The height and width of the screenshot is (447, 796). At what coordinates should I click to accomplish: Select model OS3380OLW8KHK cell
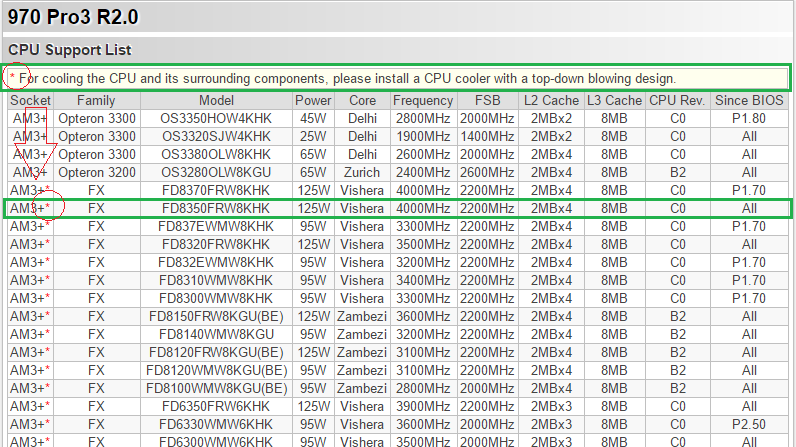pos(216,154)
